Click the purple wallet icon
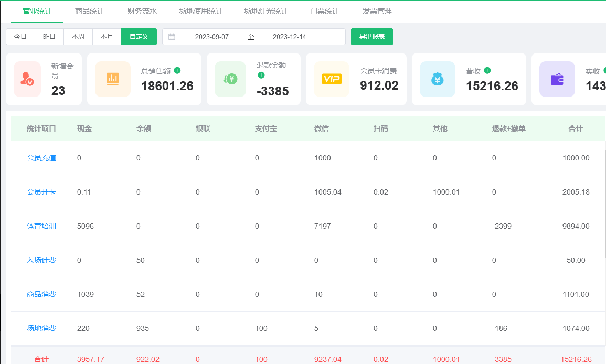 coord(557,79)
